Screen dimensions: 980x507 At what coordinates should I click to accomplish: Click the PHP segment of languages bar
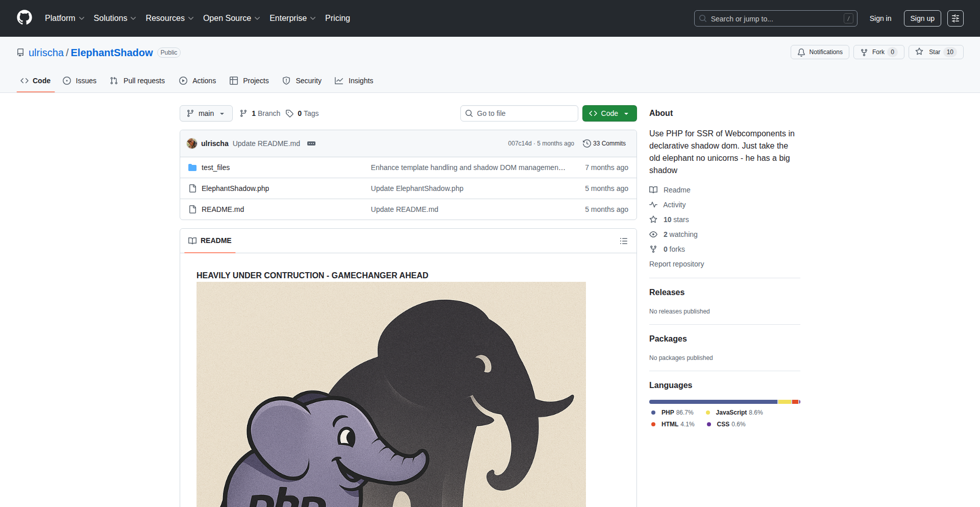pyautogui.click(x=713, y=402)
